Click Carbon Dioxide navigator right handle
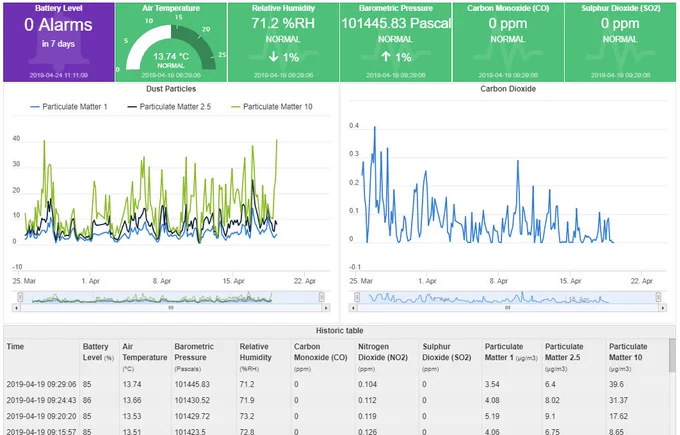Viewport: 680px width, 435px height. click(x=658, y=297)
